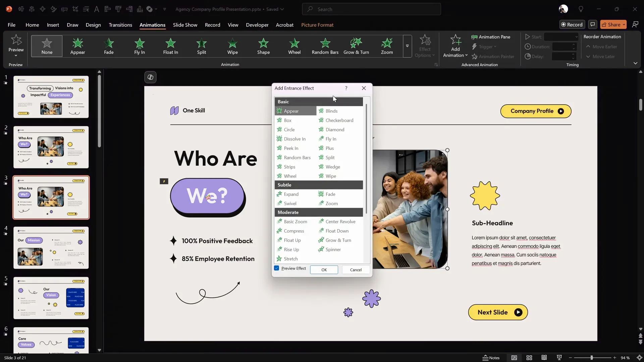Select the Fly In animation star icon
The image size is (644, 362).
(x=140, y=43)
